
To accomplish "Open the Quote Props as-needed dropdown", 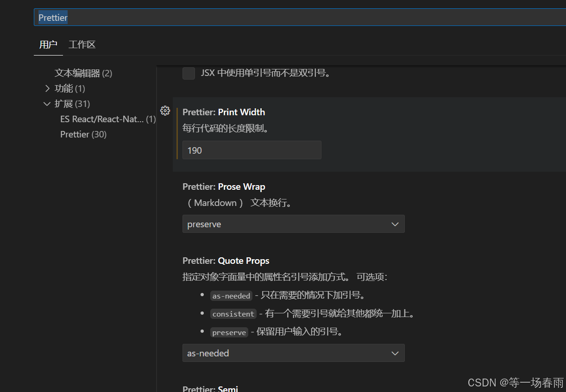I will pos(294,353).
